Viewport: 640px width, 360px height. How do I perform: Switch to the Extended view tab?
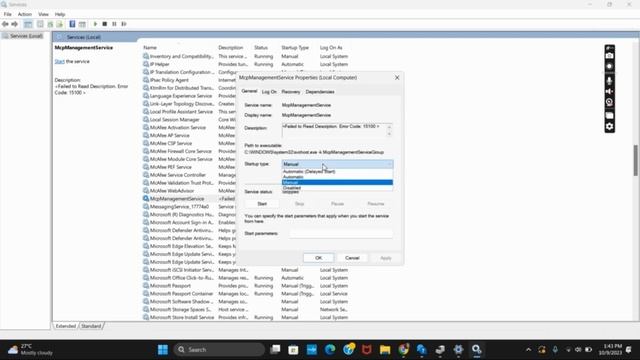[66, 326]
